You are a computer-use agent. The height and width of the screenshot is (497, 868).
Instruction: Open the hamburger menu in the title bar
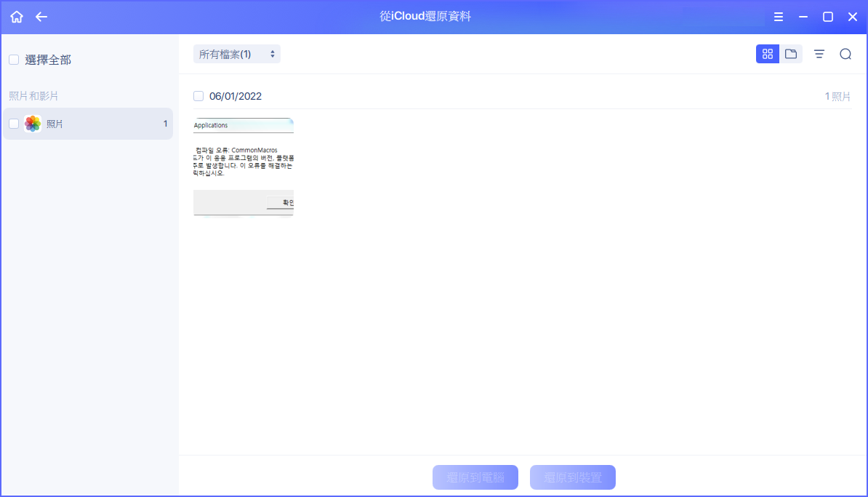(778, 16)
